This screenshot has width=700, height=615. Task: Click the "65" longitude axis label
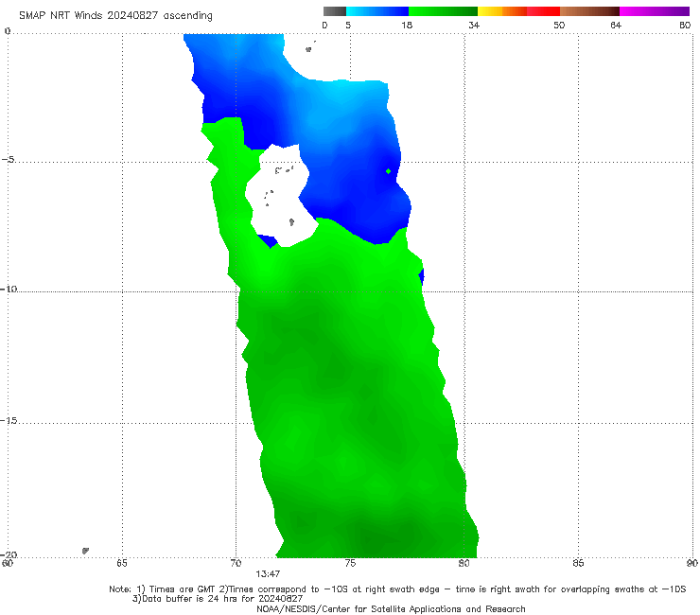122,563
